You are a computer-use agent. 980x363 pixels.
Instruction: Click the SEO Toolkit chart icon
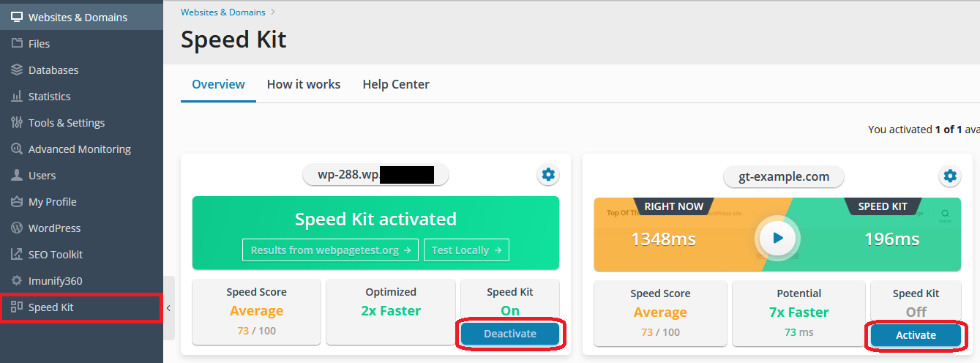point(17,254)
